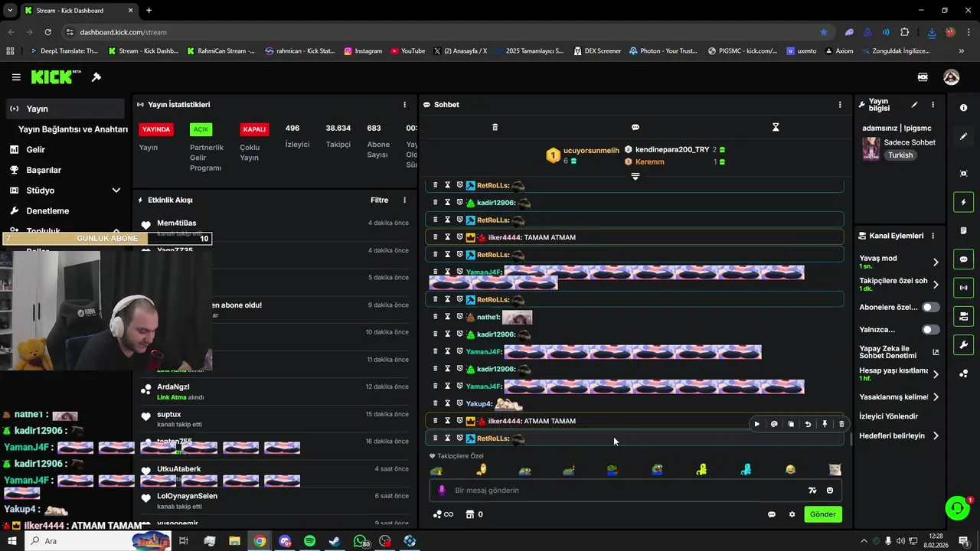This screenshot has width=980, height=551.
Task: Open the three-dot menu of Sohbet panel
Action: (x=840, y=105)
